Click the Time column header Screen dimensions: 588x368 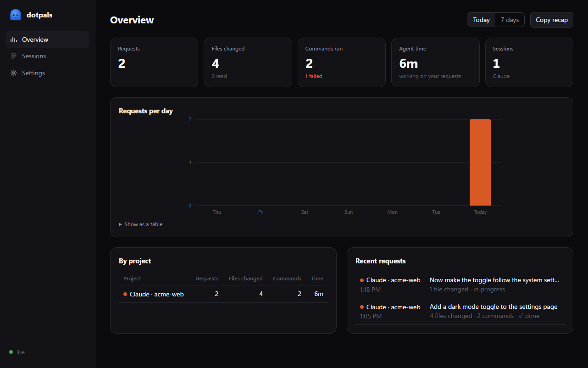point(317,279)
